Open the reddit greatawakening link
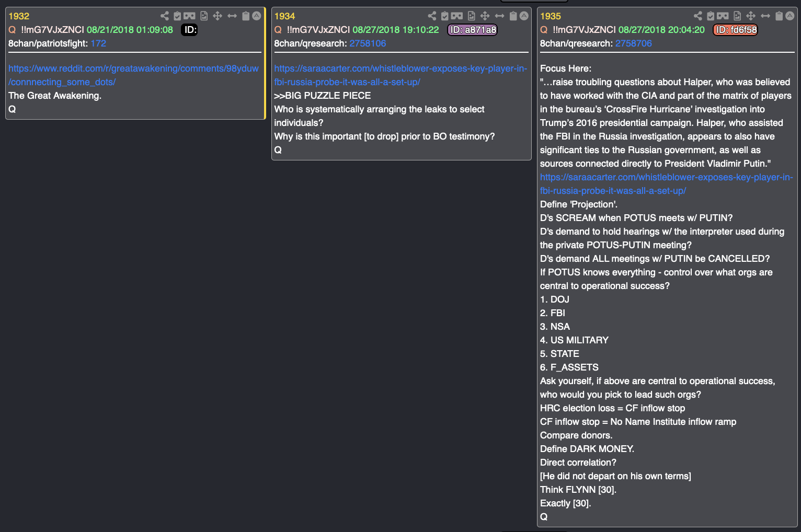Viewport: 801px width, 532px height. coord(133,75)
